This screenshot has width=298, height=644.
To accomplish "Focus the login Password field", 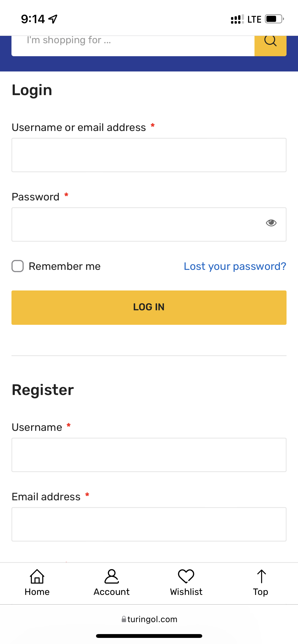I will 149,225.
